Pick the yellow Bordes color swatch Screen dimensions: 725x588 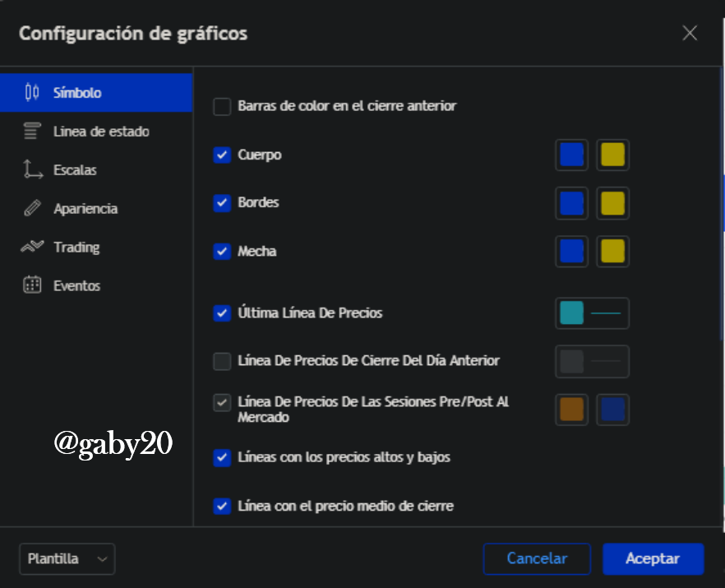(x=612, y=203)
